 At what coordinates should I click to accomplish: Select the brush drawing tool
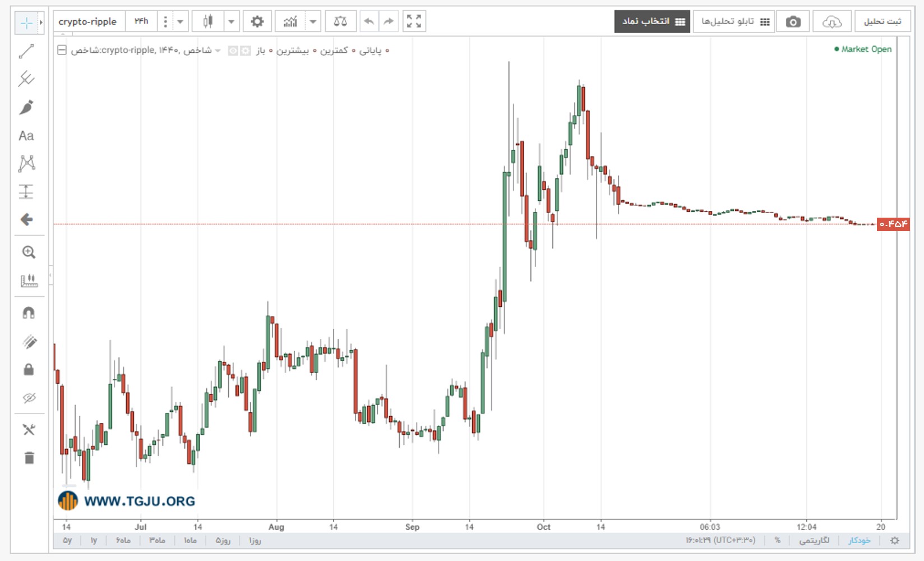pos(26,107)
